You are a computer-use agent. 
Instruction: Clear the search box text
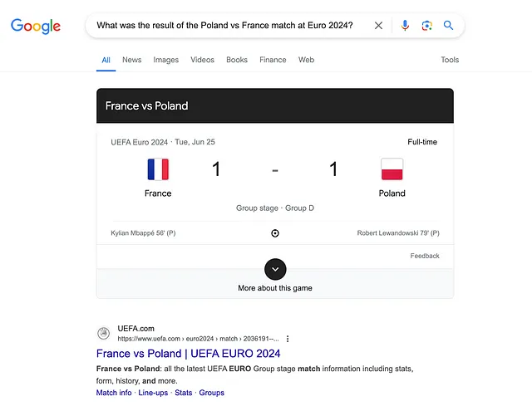(378, 26)
